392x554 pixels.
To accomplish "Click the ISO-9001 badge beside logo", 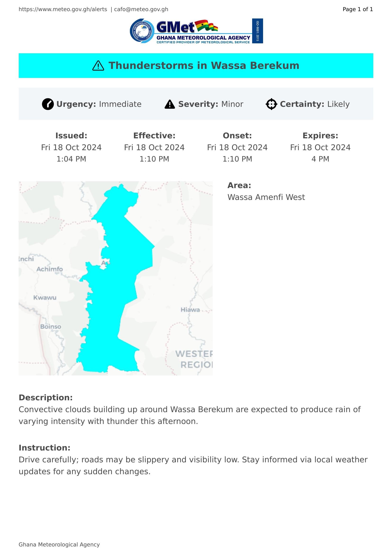I will click(257, 31).
